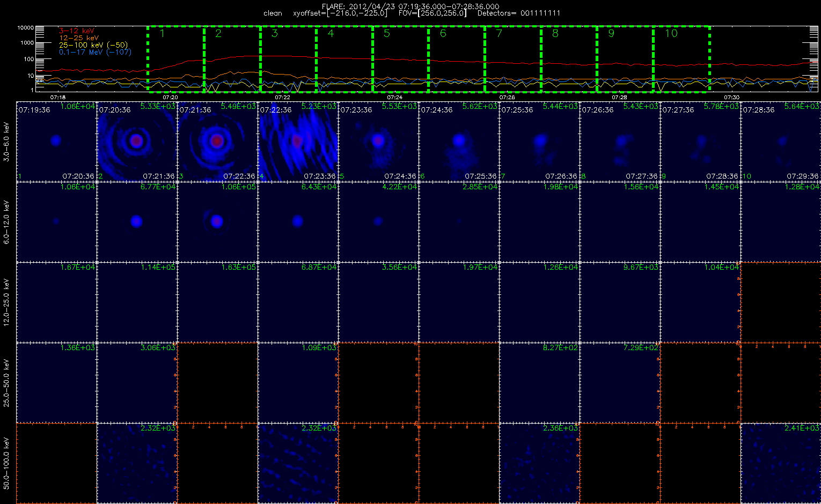Screen dimensions: 821x504
Task: Select interval 3 box in the light curve
Action: [289, 59]
